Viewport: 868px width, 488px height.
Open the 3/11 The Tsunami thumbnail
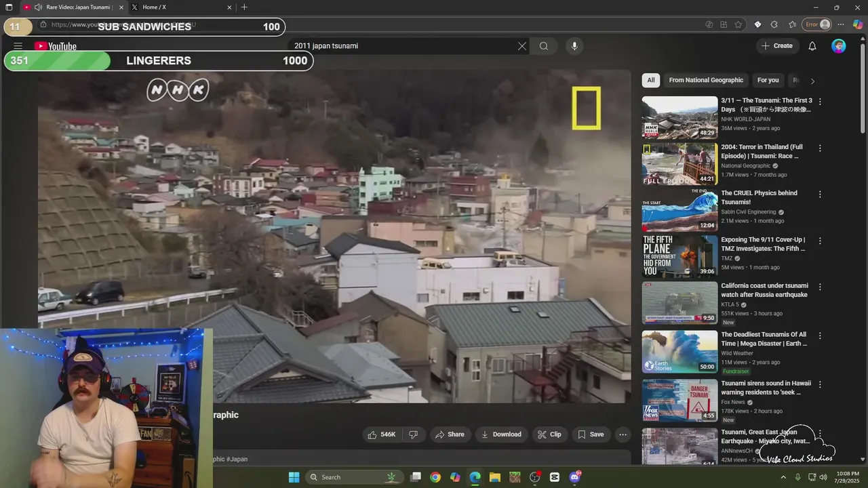coord(679,117)
